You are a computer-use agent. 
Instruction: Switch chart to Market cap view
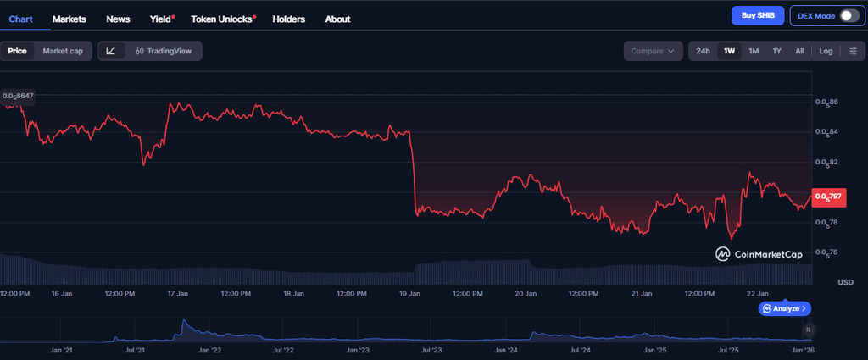63,51
